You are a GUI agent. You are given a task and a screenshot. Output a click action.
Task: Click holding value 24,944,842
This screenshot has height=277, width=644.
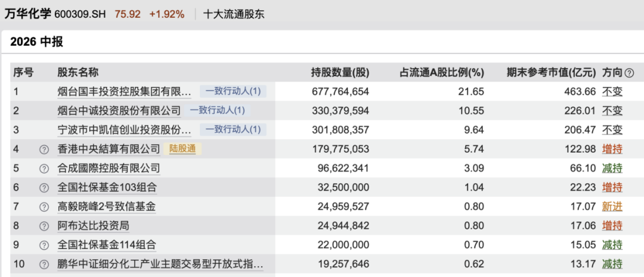pyautogui.click(x=344, y=226)
